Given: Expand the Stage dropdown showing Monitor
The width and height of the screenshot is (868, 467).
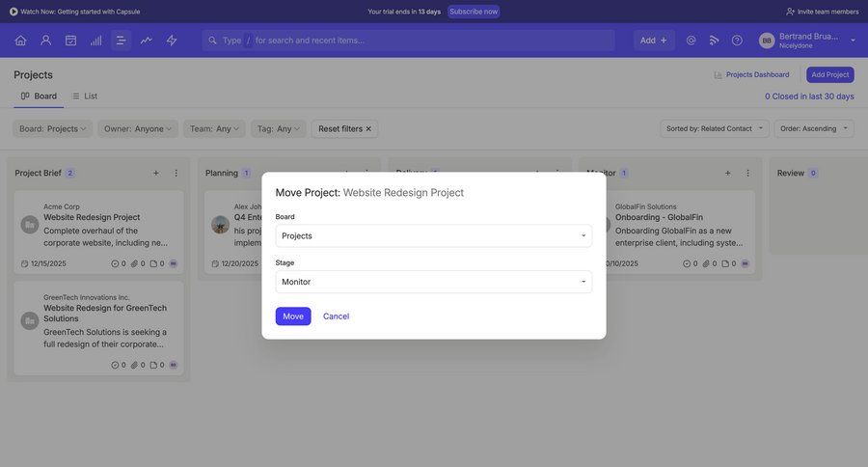Looking at the screenshot, I should click(433, 282).
